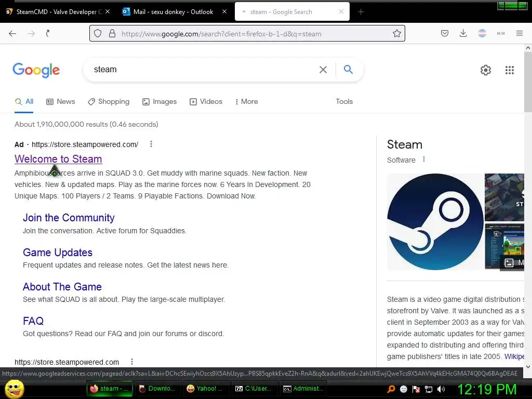Switch to Videos results
This screenshot has height=399, width=532.
(x=206, y=101)
